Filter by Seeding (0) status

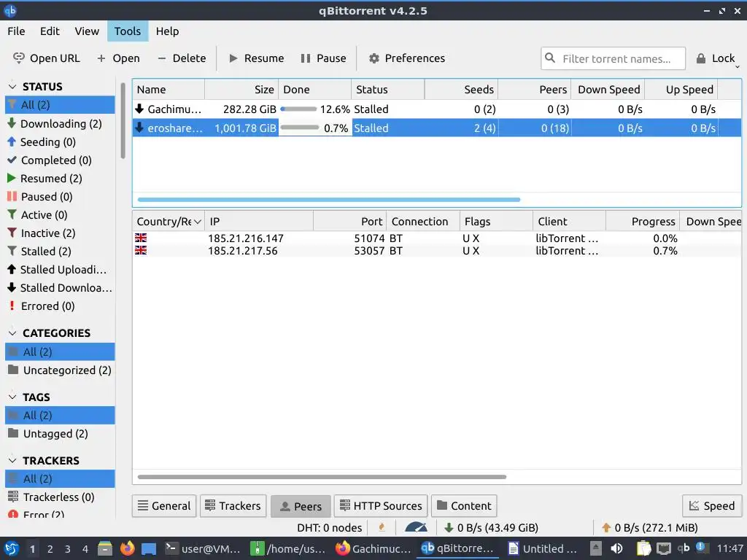point(60,142)
